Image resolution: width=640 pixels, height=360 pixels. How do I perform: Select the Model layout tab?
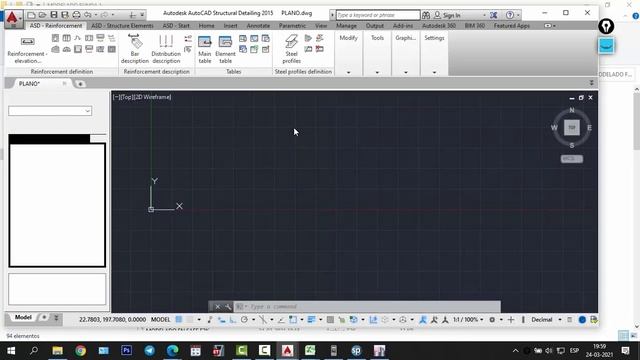pos(23,317)
